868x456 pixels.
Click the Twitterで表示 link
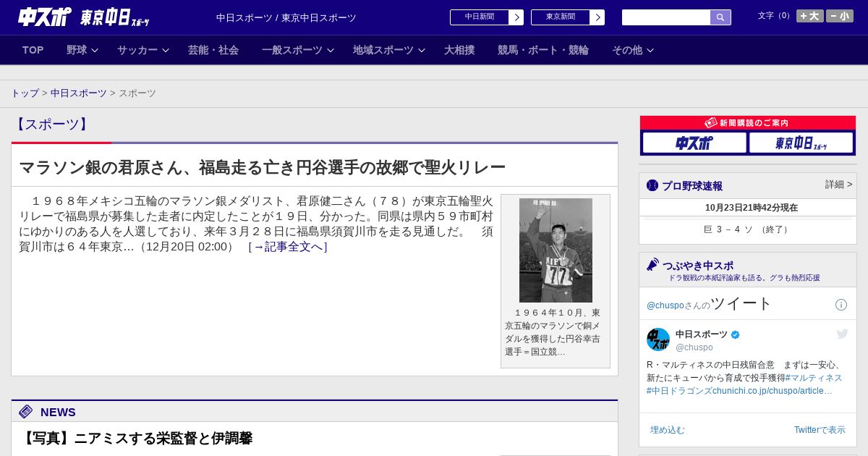point(820,430)
